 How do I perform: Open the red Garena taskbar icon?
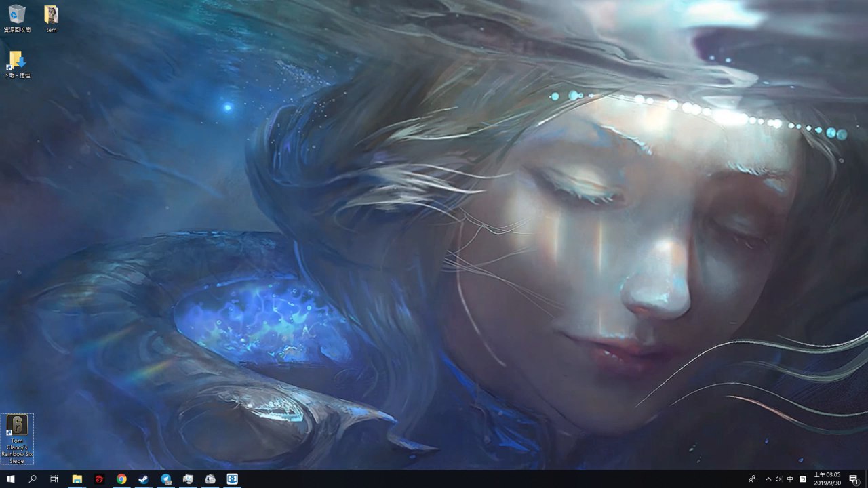99,479
